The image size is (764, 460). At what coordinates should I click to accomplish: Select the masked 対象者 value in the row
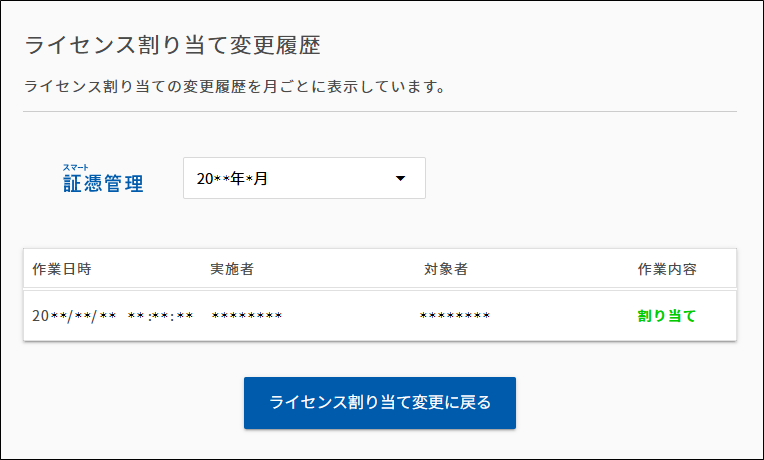tap(455, 316)
